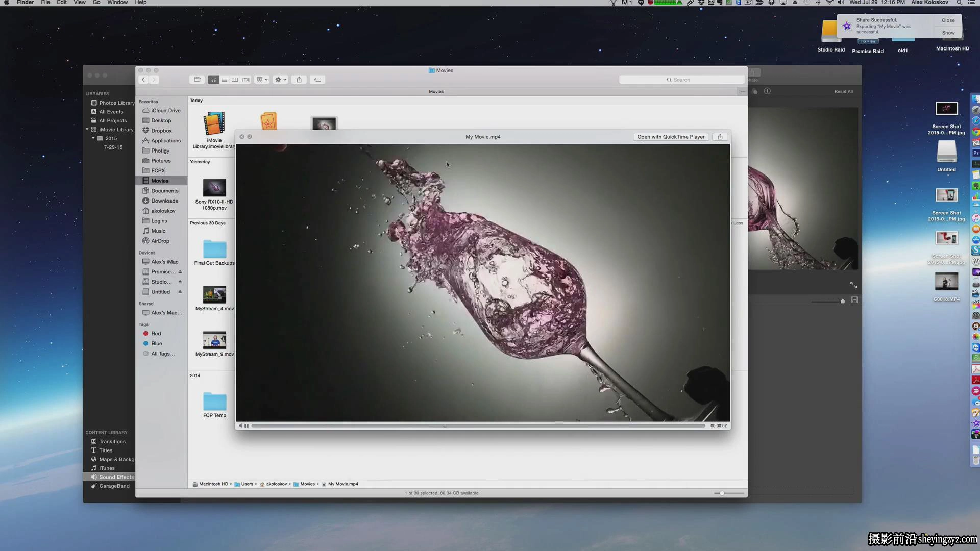Image resolution: width=980 pixels, height=551 pixels.
Task: Open the Edit menu
Action: [62, 3]
